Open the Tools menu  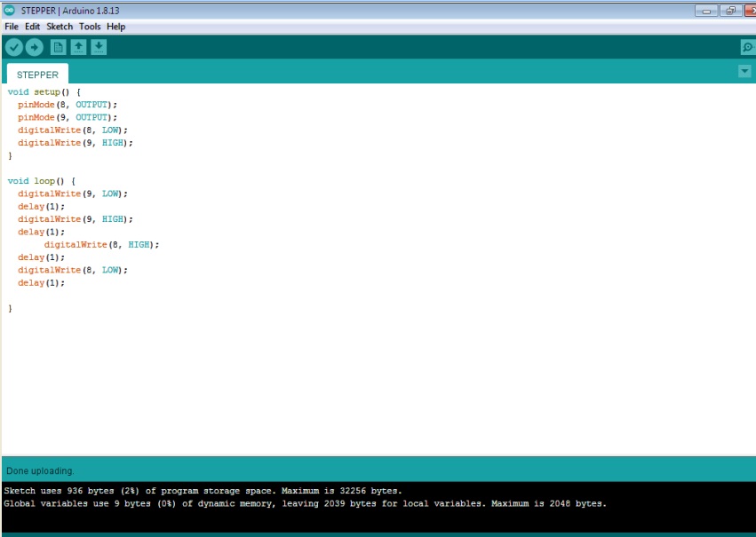coord(90,27)
